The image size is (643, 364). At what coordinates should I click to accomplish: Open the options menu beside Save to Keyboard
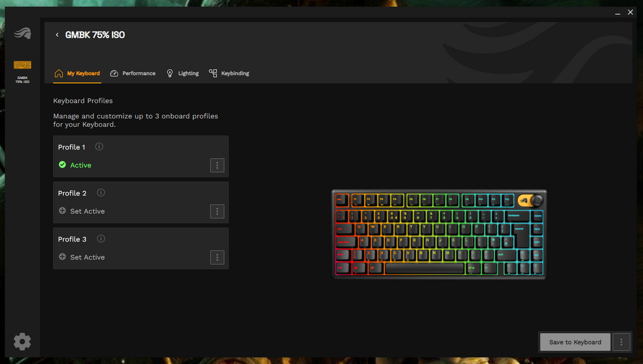(621, 342)
